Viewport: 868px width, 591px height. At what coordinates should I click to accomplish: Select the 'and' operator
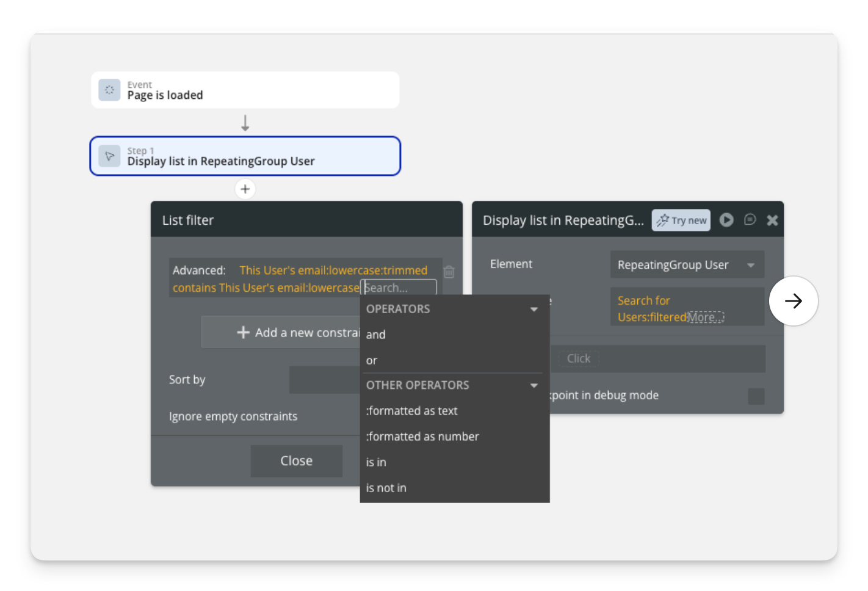click(x=376, y=335)
